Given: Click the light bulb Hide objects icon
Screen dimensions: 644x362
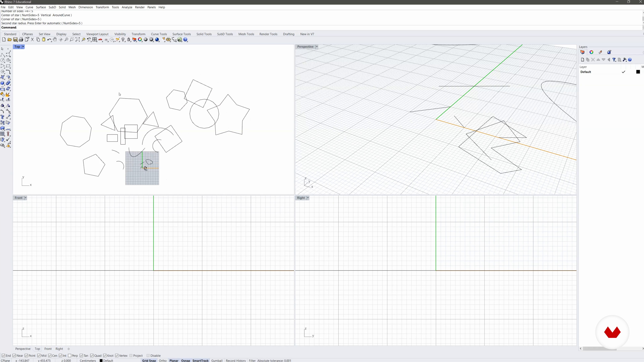Looking at the screenshot, I should coord(123,40).
